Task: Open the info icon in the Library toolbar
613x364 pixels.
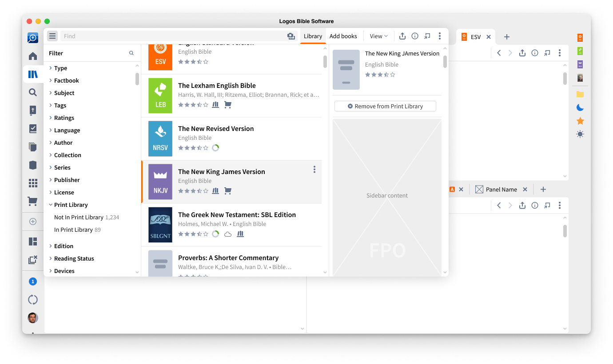Action: click(415, 36)
